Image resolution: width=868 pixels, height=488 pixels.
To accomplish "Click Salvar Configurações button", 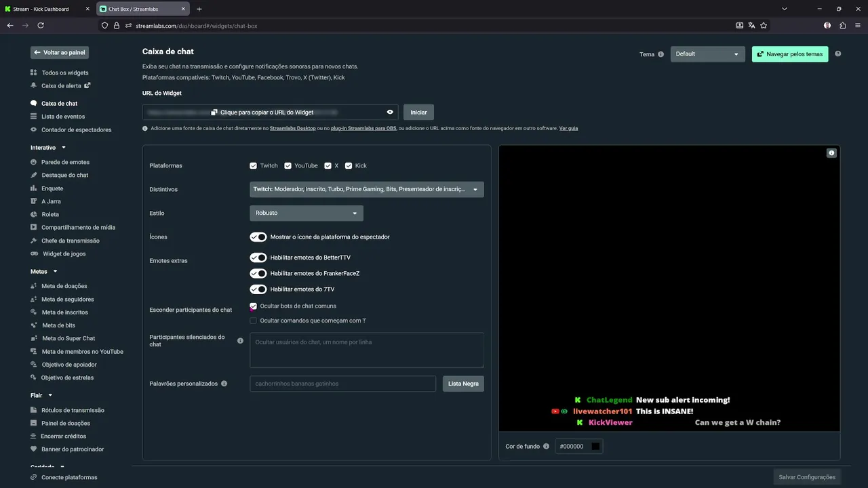I will (x=807, y=477).
